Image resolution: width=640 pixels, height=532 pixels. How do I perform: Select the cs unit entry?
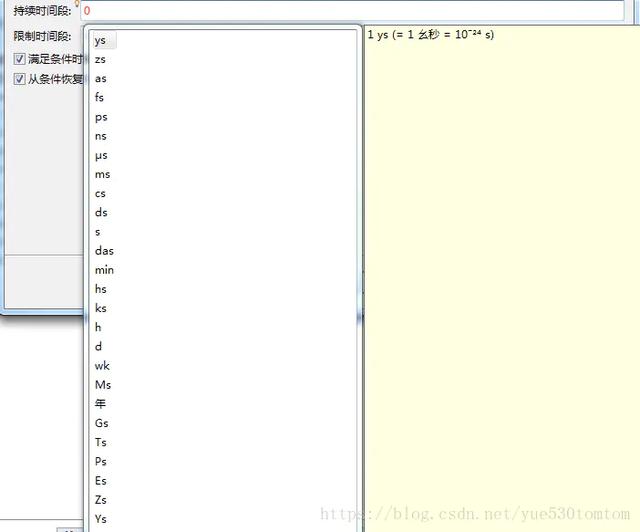point(100,194)
